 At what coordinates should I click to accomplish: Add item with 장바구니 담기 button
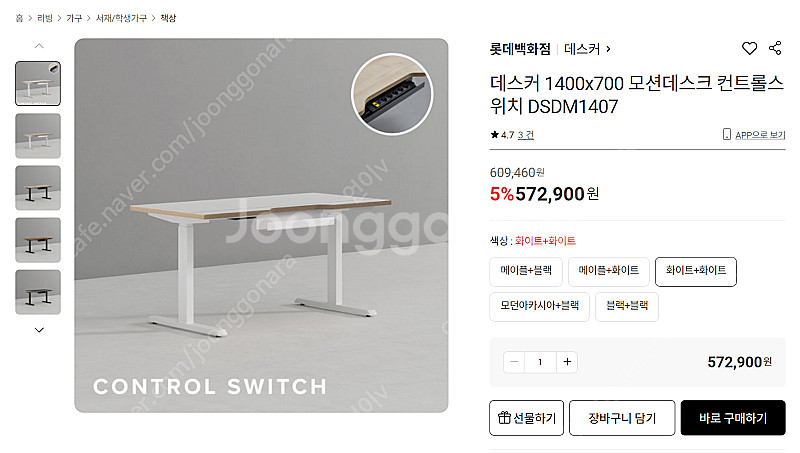(622, 418)
